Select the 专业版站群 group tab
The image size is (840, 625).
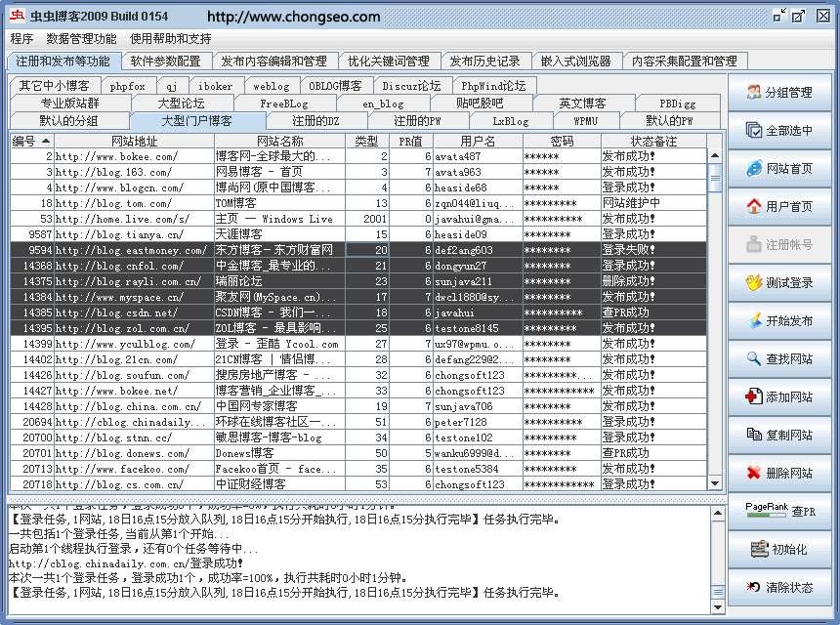click(x=70, y=104)
